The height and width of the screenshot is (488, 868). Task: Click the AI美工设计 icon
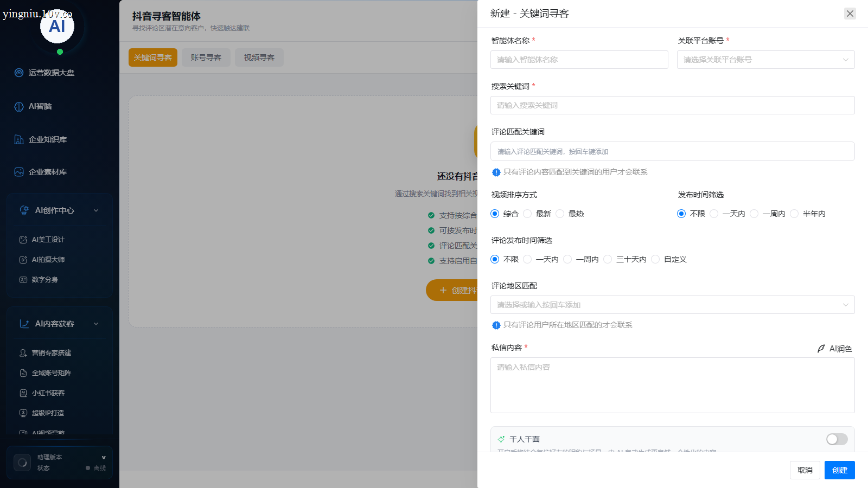click(x=23, y=240)
